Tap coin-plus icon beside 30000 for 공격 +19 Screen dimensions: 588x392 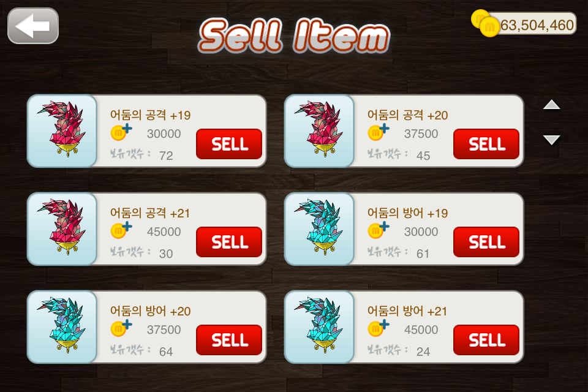(x=121, y=132)
